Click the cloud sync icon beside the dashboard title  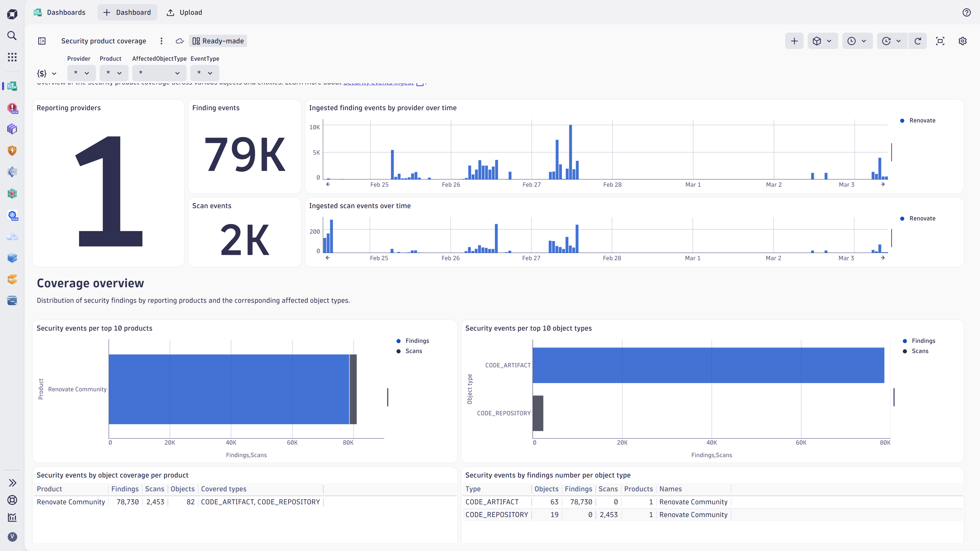coord(179,41)
